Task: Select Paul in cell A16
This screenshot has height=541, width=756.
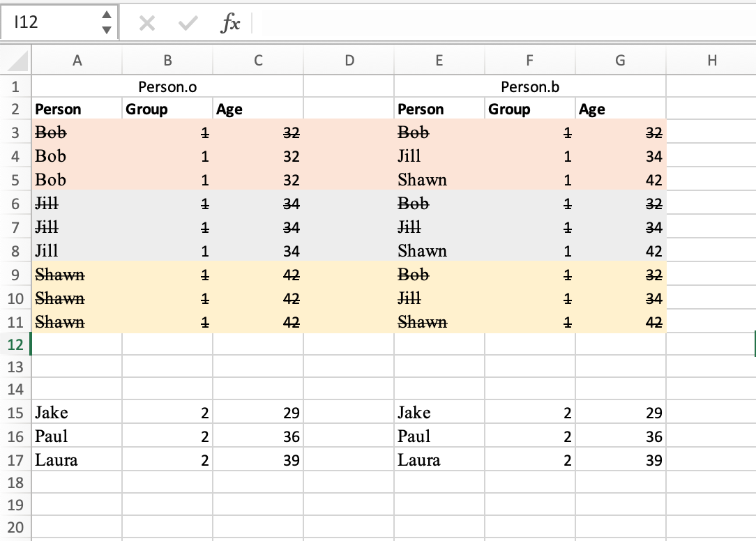Action: click(77, 436)
